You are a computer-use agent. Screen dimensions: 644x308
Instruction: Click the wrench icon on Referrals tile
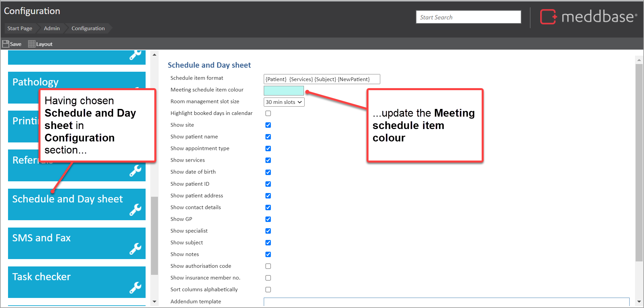[136, 171]
